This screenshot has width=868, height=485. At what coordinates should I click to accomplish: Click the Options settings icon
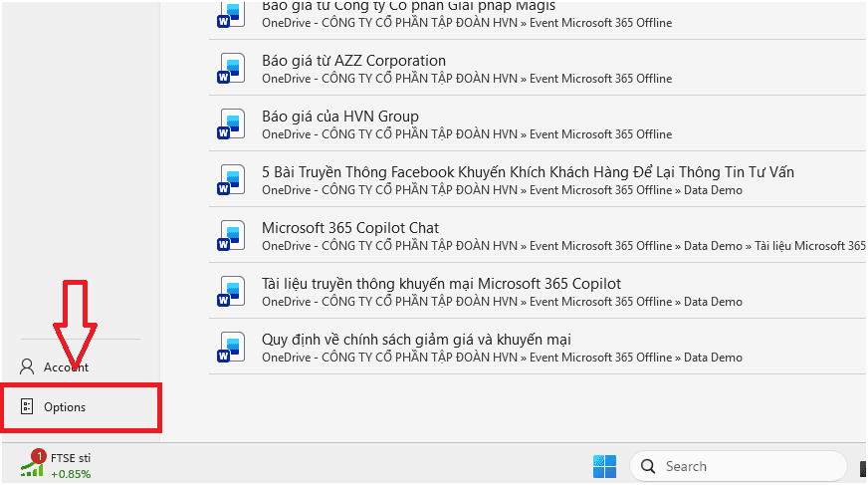[x=27, y=407]
